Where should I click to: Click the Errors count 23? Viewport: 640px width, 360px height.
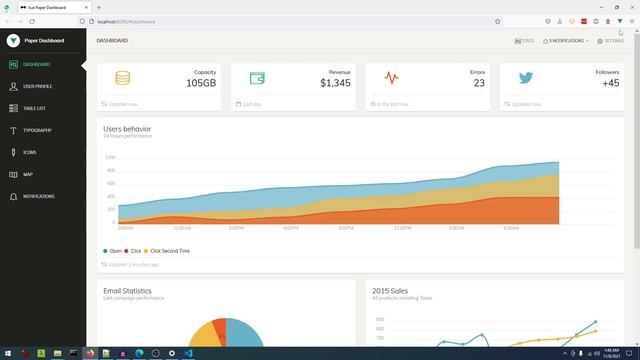[x=479, y=83]
